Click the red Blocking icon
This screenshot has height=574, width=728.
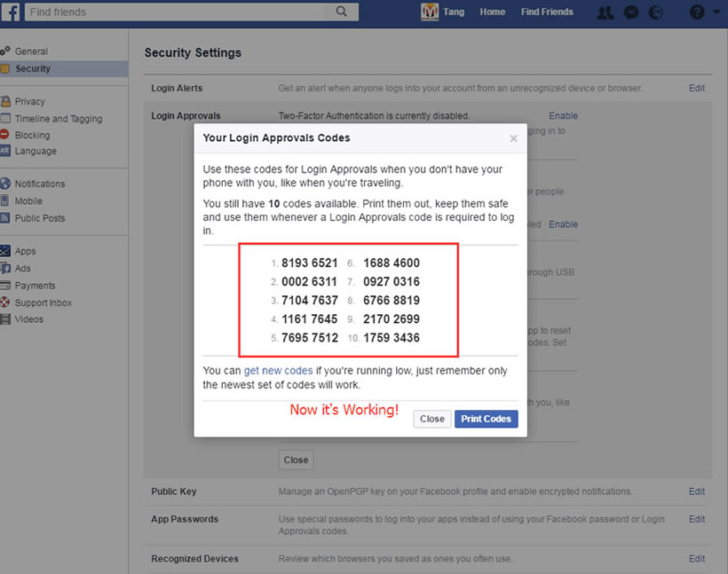(x=4, y=135)
